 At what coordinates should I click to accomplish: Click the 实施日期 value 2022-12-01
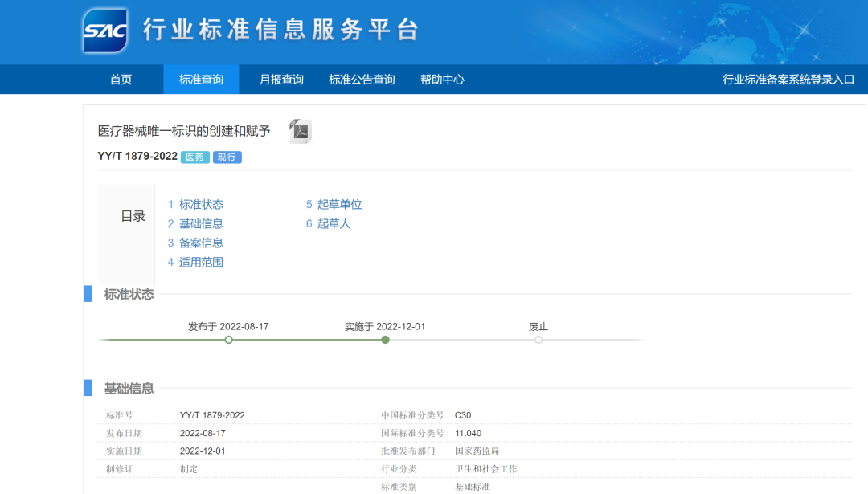tap(203, 451)
